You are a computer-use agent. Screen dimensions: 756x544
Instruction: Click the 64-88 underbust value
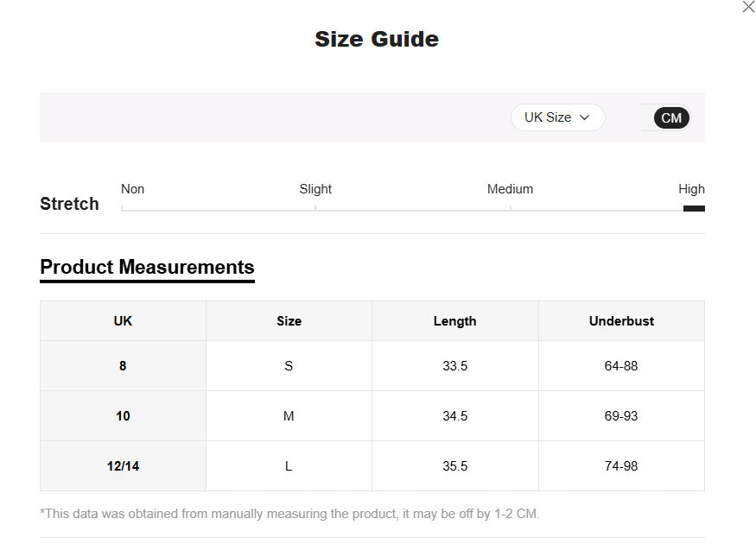(621, 366)
